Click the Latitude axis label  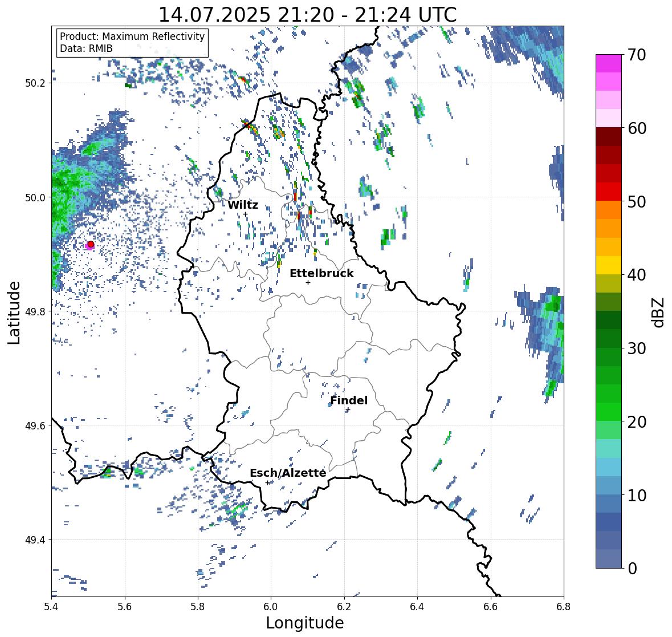coord(14,313)
